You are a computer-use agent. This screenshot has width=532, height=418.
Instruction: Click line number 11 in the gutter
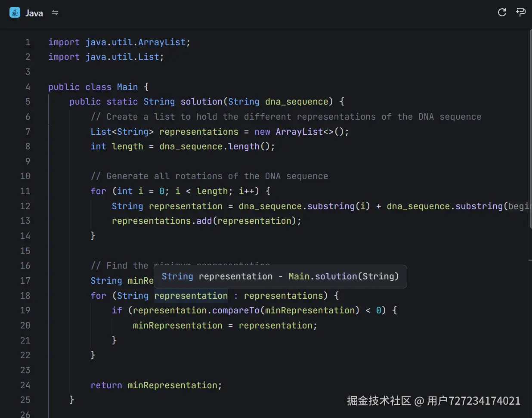[25, 191]
